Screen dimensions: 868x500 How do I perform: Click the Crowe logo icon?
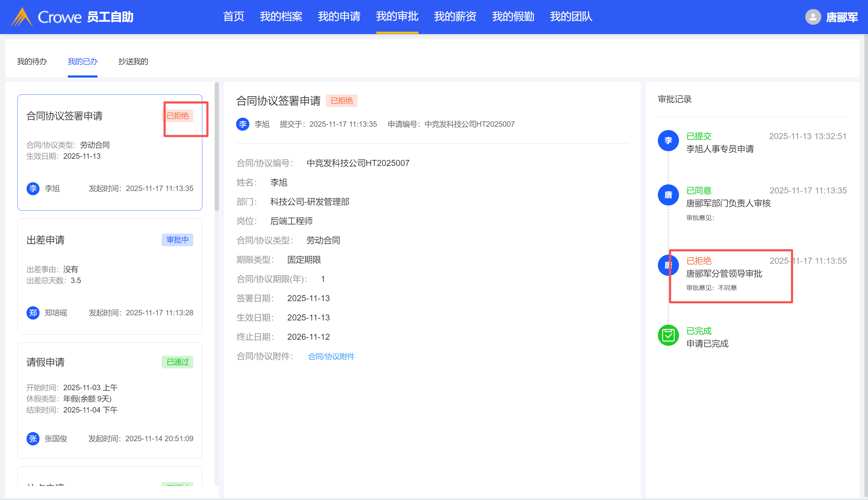pyautogui.click(x=21, y=17)
